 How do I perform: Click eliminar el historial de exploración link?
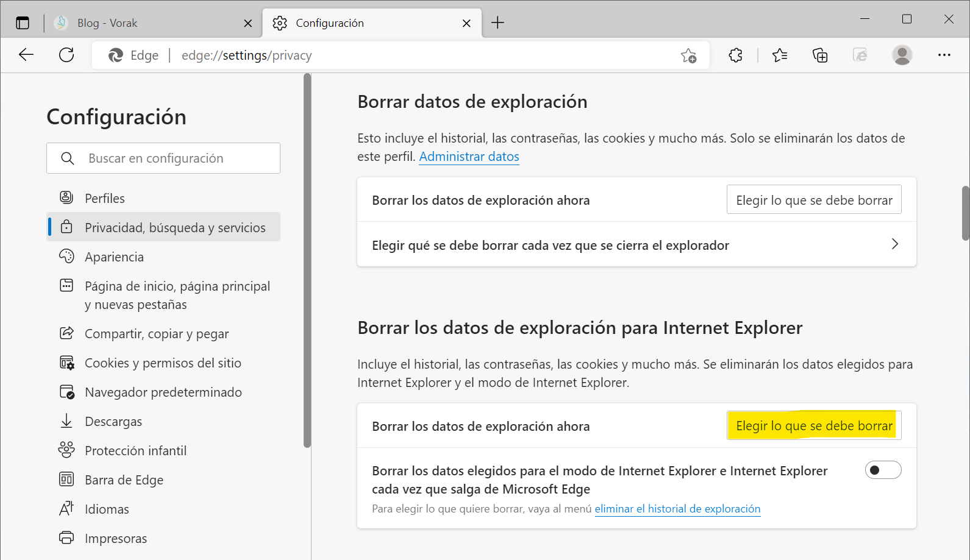[677, 509]
